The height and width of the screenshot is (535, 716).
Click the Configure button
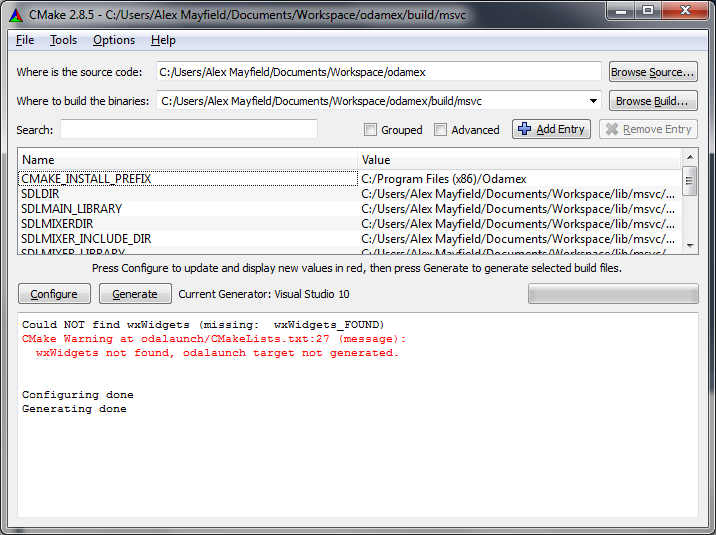point(54,294)
